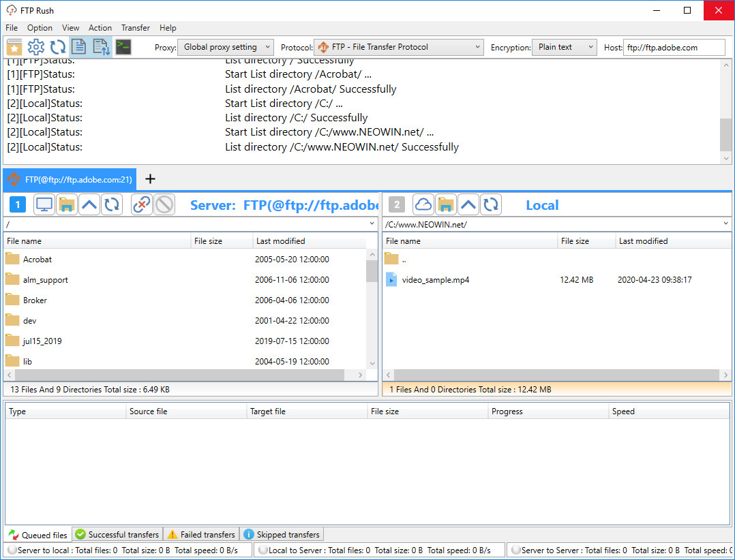Screen dimensions: 735x560
Task: Click the abort icon in server pane
Action: tap(164, 204)
